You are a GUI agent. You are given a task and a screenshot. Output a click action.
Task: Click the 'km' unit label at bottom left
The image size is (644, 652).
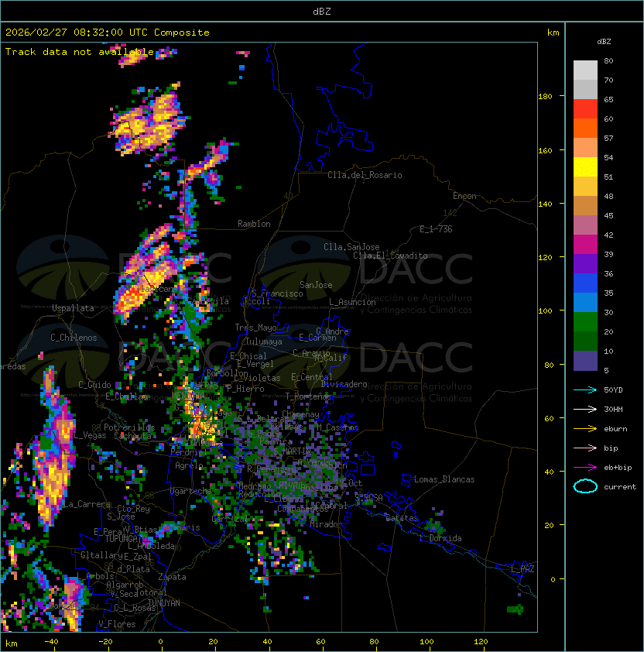[12, 643]
